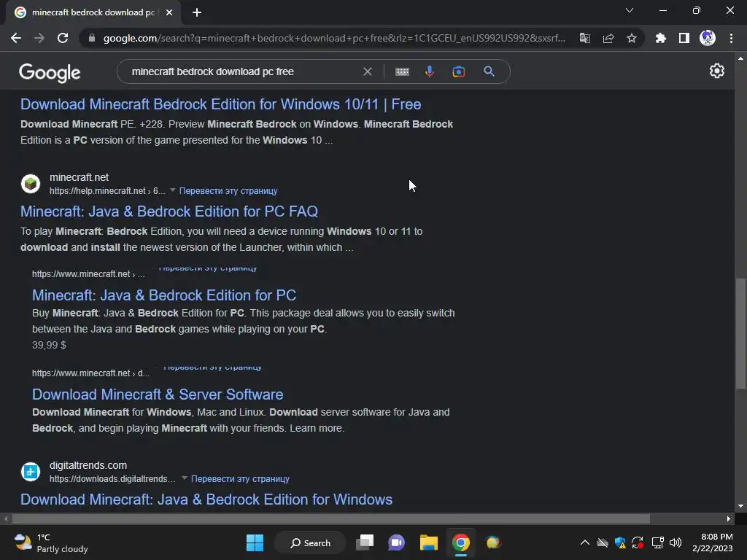Show hidden system tray icons

pos(584,542)
